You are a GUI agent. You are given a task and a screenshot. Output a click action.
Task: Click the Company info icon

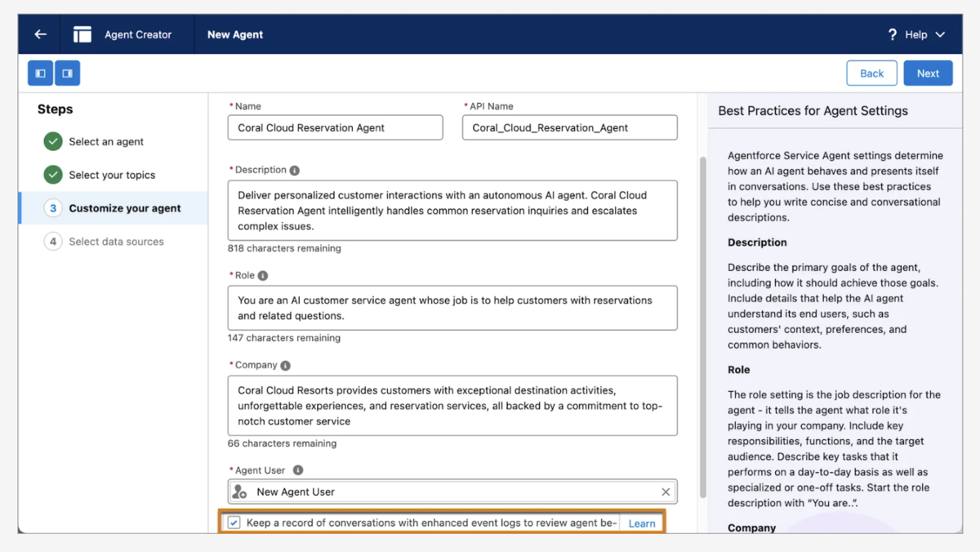coord(285,366)
